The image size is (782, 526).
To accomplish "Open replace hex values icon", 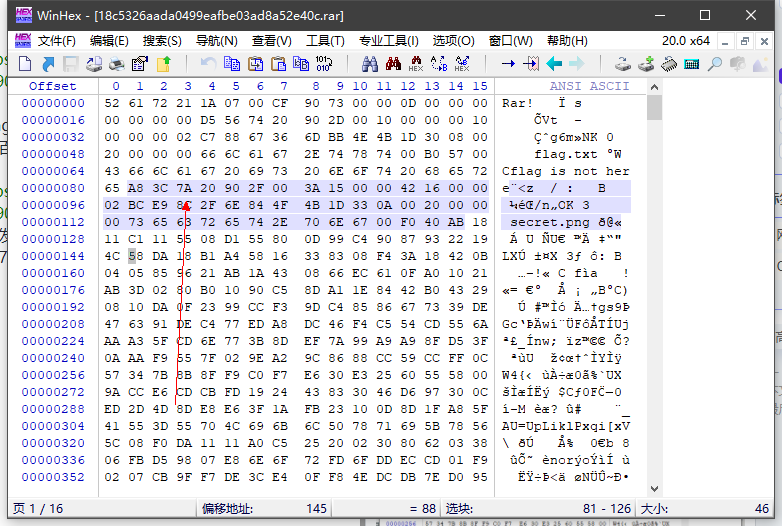I will tap(462, 64).
